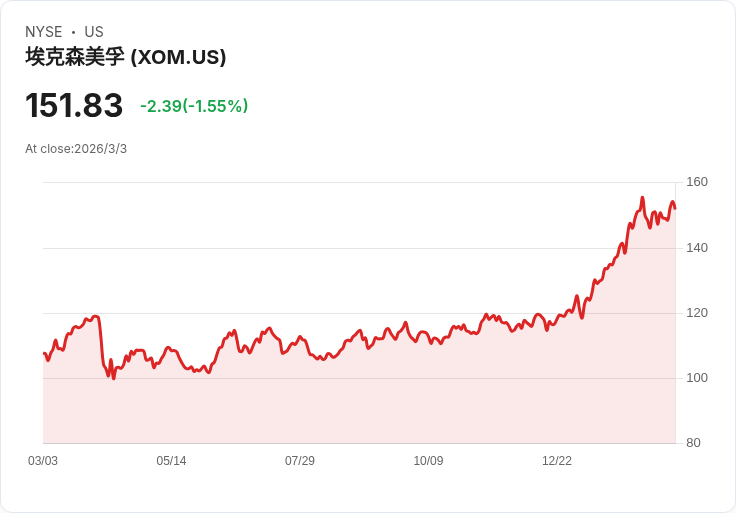Click the 12/22 date marker

coord(557,461)
